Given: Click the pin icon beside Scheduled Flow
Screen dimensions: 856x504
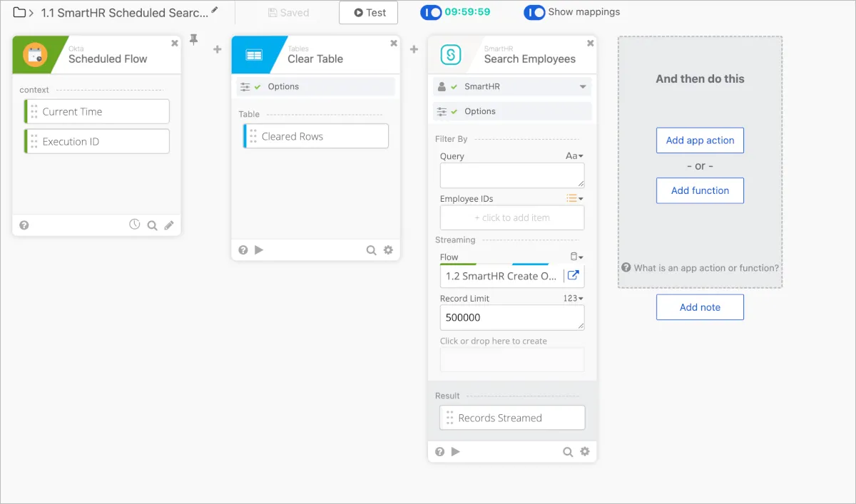Looking at the screenshot, I should (x=193, y=41).
